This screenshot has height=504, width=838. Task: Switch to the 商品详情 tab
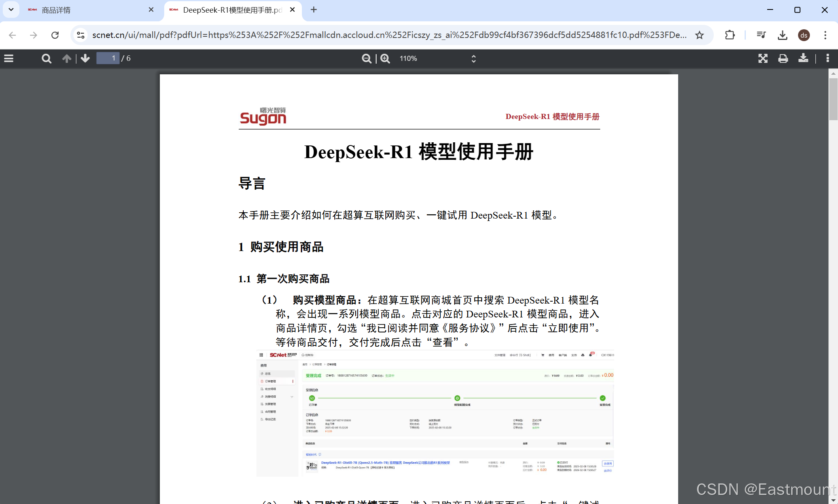tap(87, 10)
